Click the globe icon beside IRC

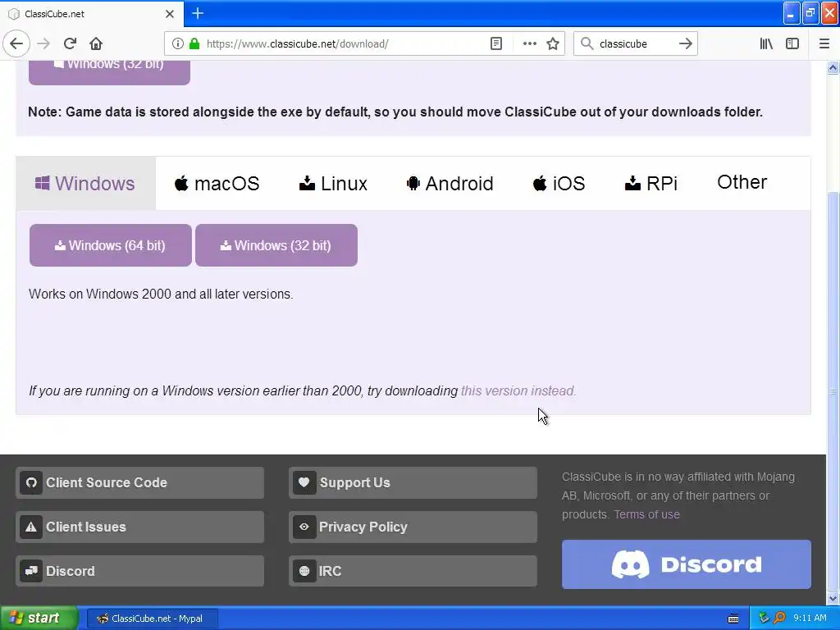coord(304,571)
